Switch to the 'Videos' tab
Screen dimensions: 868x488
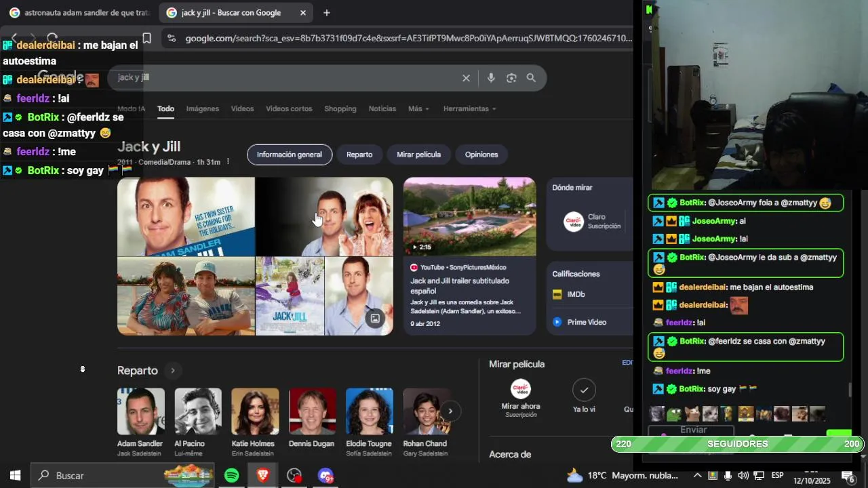tap(242, 108)
